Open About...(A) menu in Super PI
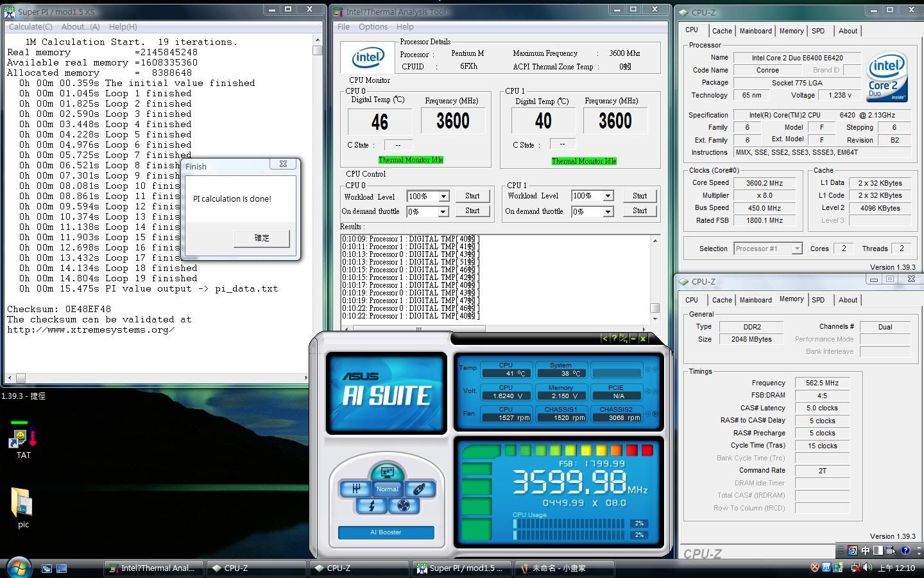This screenshot has width=924, height=578. click(x=80, y=27)
